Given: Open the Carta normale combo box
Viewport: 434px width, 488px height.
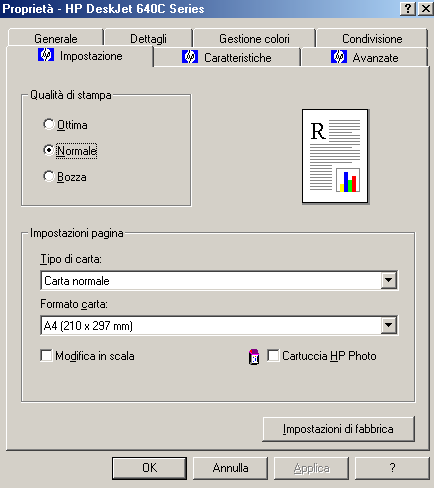Looking at the screenshot, I should (x=219, y=280).
